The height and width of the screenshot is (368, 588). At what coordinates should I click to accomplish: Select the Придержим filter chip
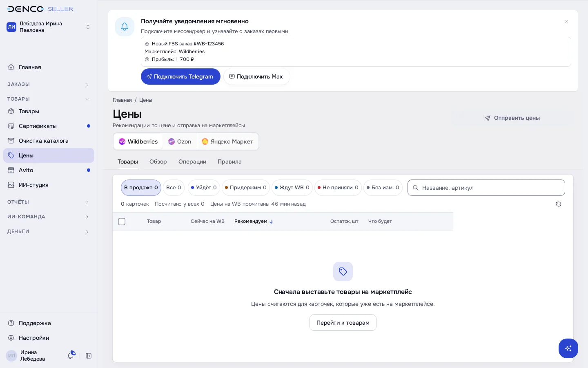246,188
